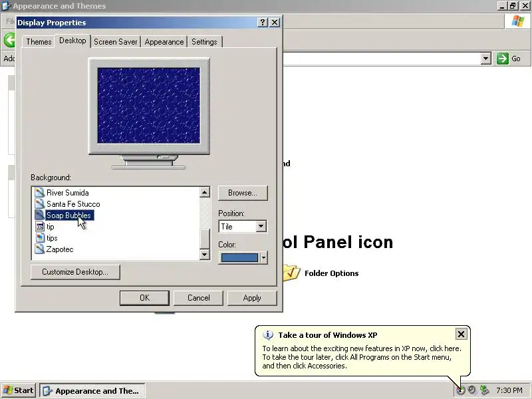Image resolution: width=532 pixels, height=399 pixels.
Task: Switch to the Themes tab
Action: pos(39,42)
